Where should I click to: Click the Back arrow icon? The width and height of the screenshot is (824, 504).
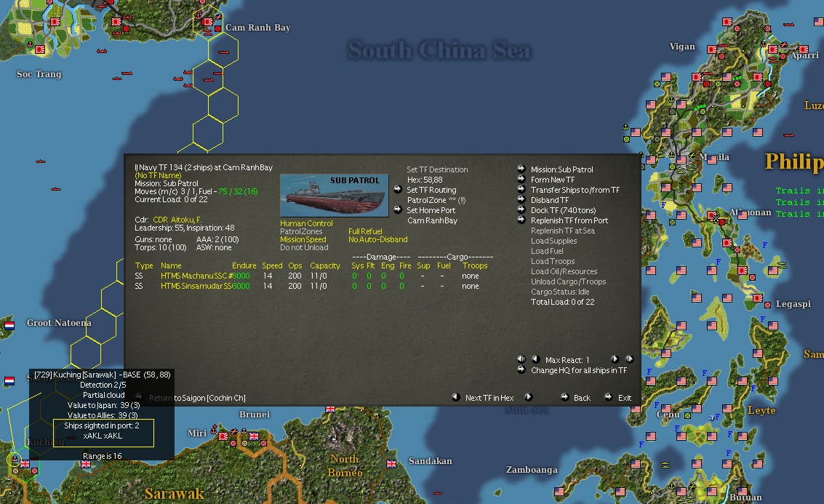coord(564,397)
